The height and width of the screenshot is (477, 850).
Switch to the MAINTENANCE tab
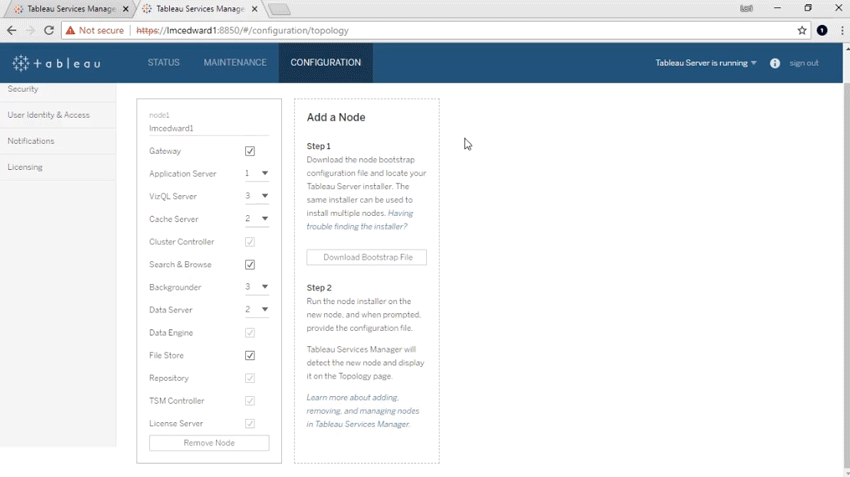(235, 63)
